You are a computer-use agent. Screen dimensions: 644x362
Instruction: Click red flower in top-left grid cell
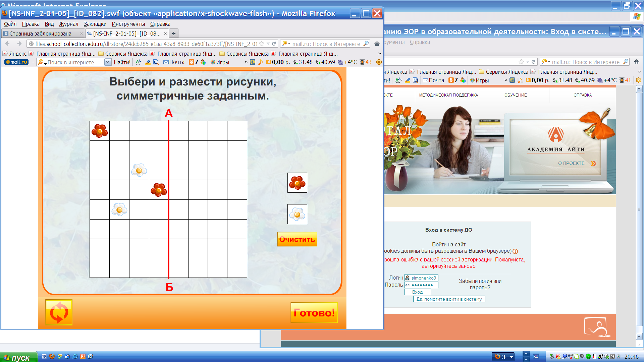[100, 131]
